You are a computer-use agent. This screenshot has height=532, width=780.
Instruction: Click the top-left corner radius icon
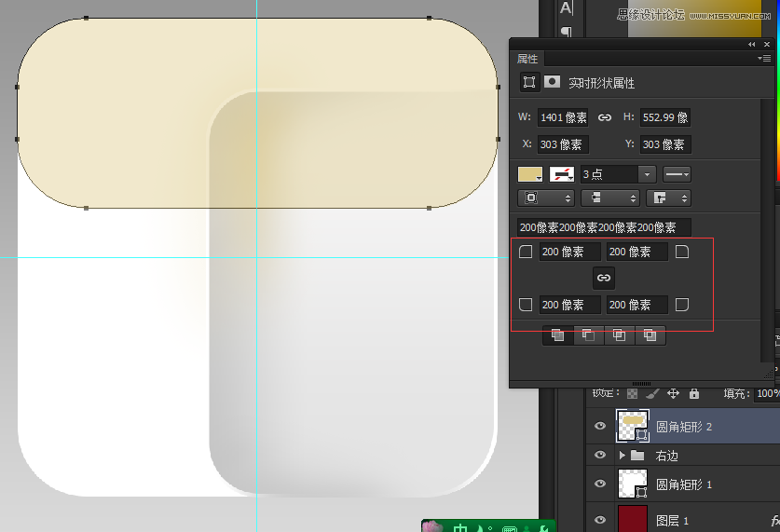(526, 252)
